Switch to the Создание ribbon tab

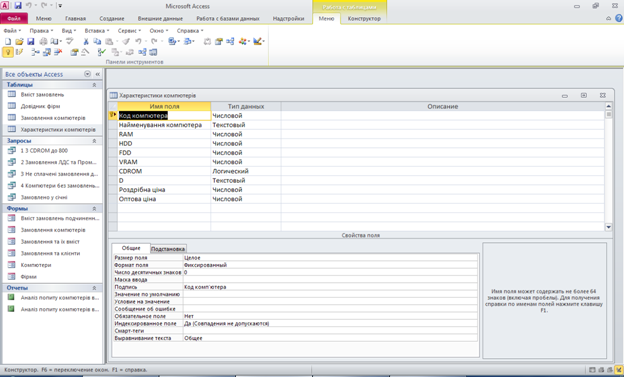click(112, 18)
